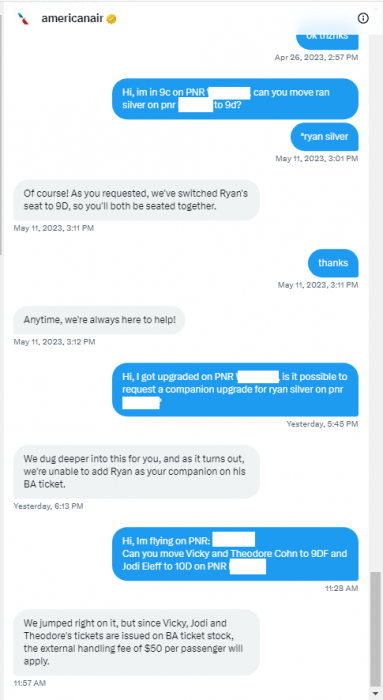Select the "We dug deeper into this" reply
Viewport: 383px width, 700px height.
pos(136,472)
